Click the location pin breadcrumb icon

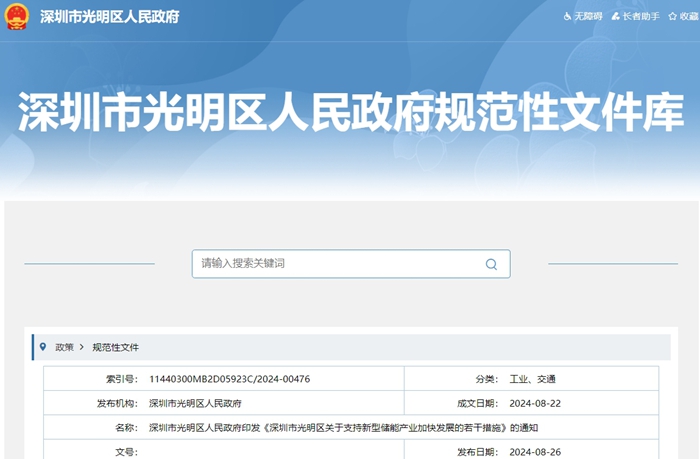42,347
